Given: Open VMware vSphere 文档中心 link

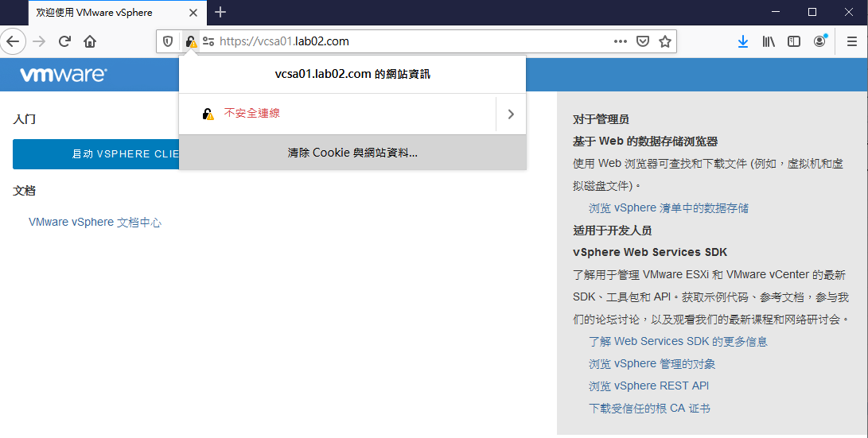Looking at the screenshot, I should pos(95,223).
